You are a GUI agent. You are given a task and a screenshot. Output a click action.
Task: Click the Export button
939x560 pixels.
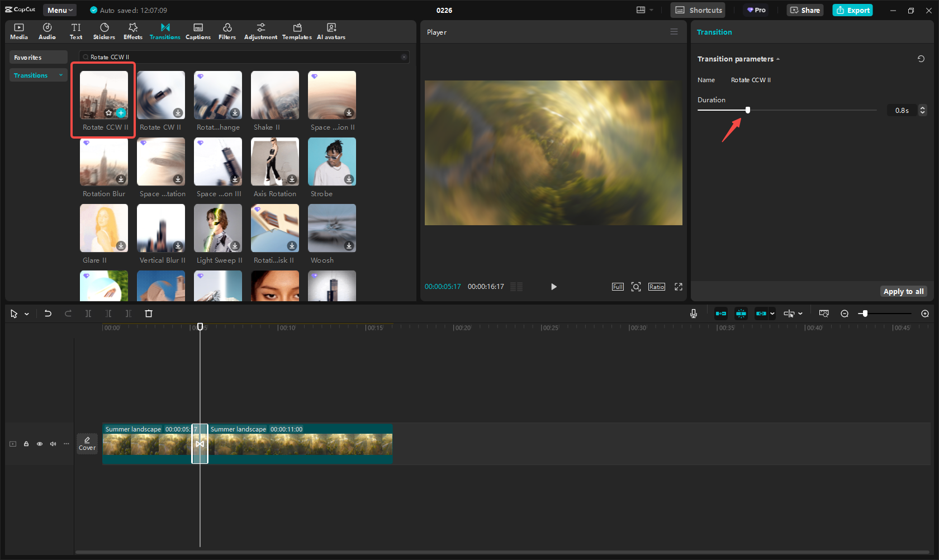[852, 10]
